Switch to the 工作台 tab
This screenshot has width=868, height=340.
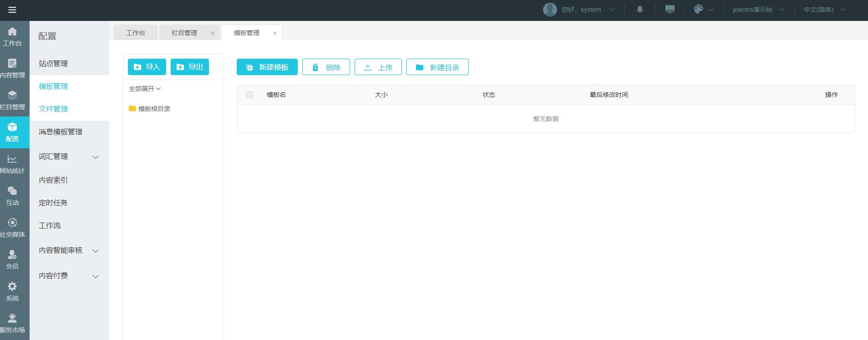coord(136,33)
